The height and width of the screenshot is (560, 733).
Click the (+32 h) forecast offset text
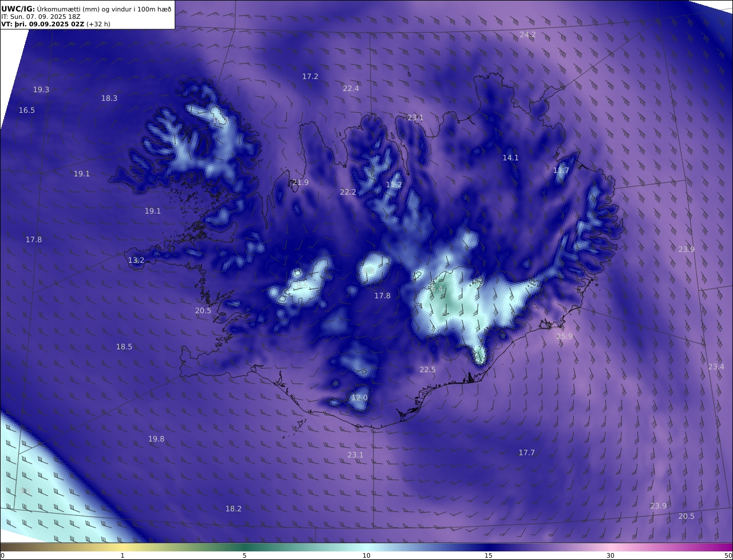click(98, 25)
